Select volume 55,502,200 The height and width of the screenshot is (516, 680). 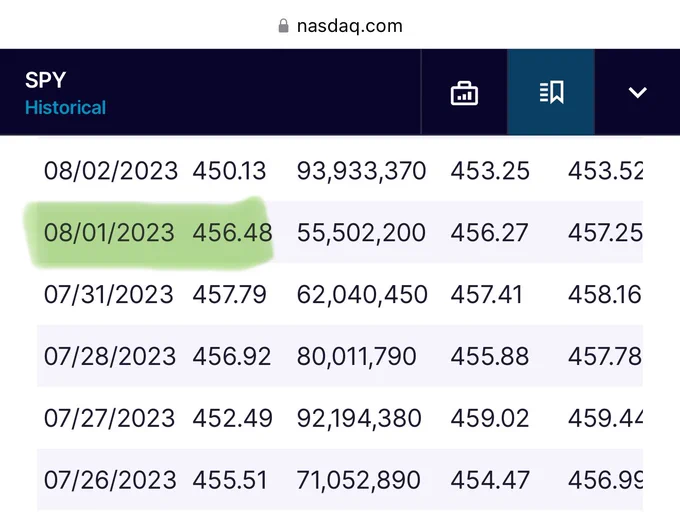point(361,233)
